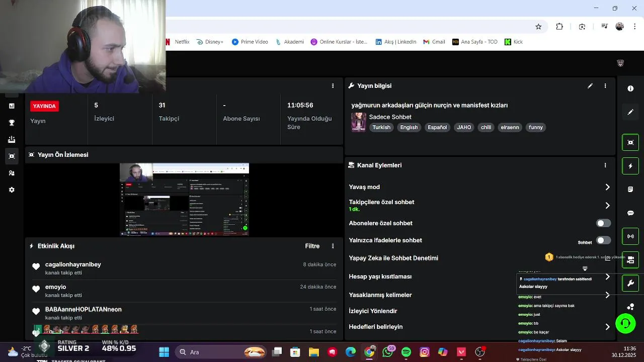
Task: Open the Akış | LinkedIn bookmark
Action: (396, 42)
